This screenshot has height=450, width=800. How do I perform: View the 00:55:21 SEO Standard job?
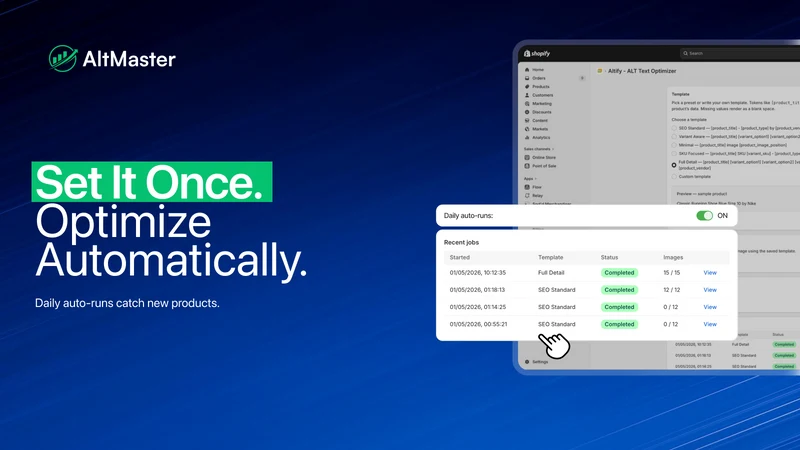point(710,324)
